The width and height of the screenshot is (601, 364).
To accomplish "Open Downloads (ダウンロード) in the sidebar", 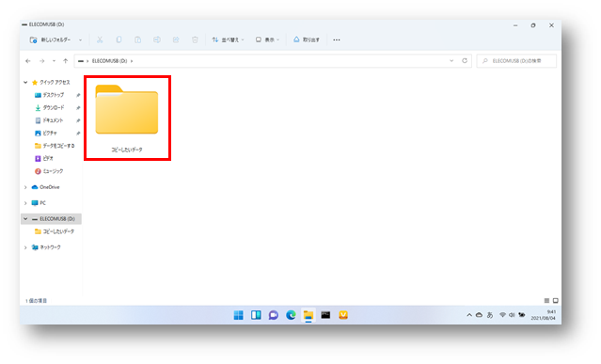I will [x=50, y=108].
